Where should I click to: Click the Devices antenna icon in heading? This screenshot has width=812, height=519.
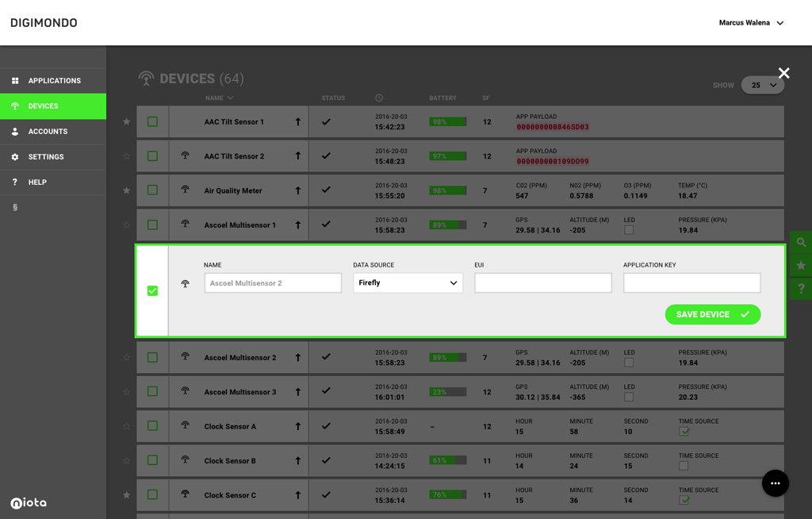146,79
